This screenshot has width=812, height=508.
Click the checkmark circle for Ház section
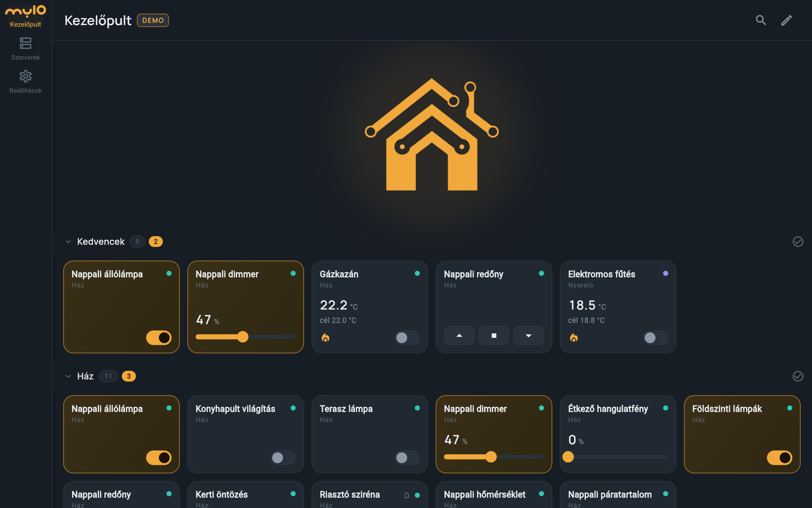pyautogui.click(x=798, y=376)
